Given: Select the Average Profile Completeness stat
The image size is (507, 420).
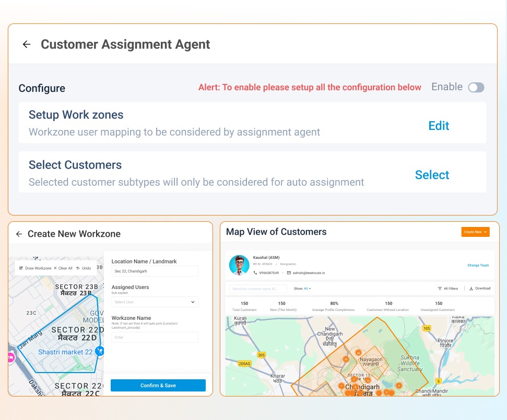Looking at the screenshot, I should point(333,306).
